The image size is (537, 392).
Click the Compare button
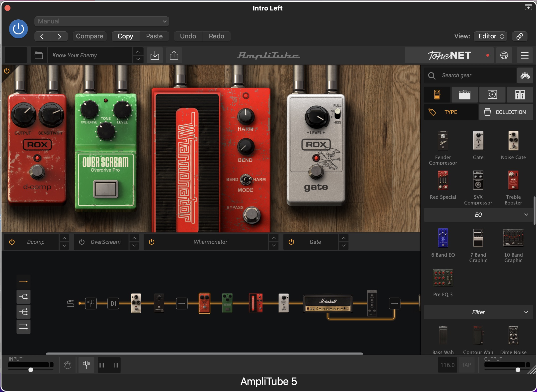coord(89,36)
